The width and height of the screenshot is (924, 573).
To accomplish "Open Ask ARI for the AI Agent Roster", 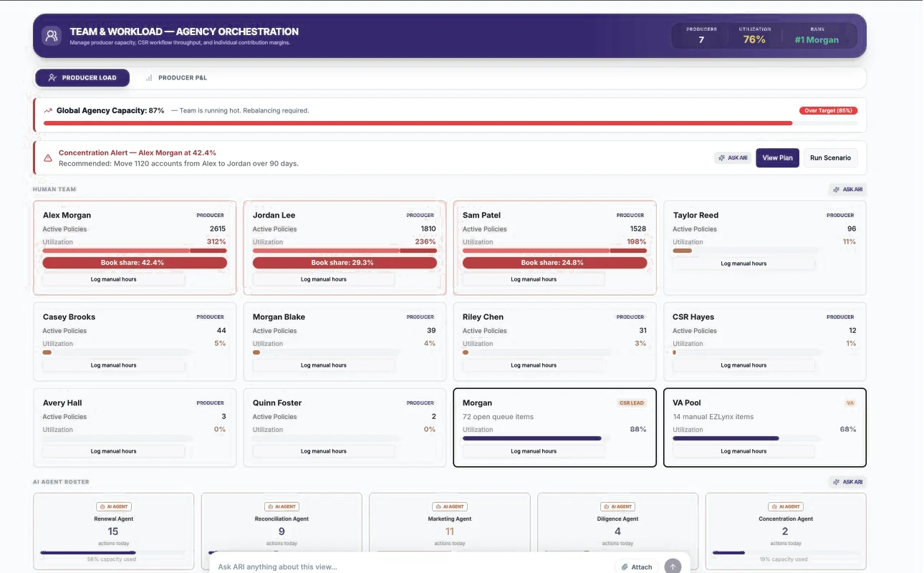I will tap(847, 482).
